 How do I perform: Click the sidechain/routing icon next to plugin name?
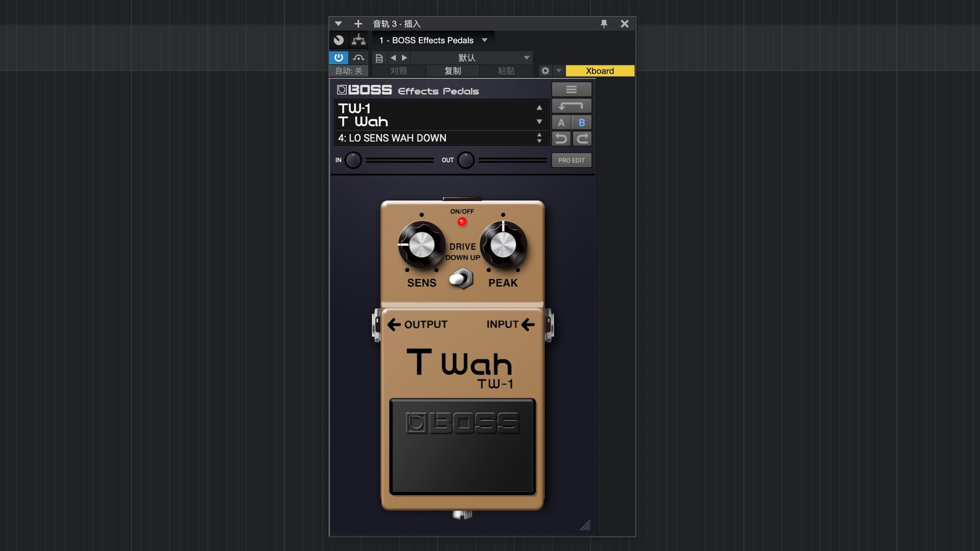pos(359,40)
